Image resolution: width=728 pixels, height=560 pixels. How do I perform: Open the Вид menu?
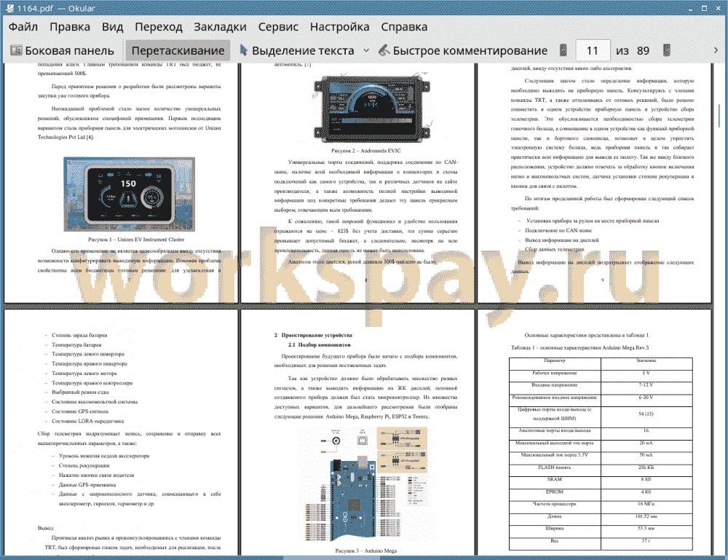click(x=112, y=27)
